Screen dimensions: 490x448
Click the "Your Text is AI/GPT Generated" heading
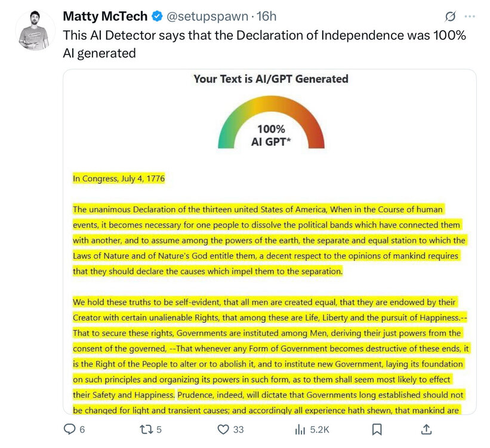point(270,79)
